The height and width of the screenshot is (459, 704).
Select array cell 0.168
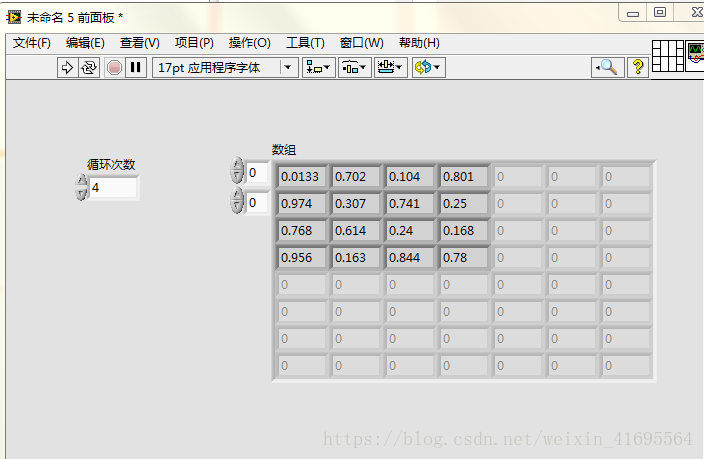tap(463, 231)
